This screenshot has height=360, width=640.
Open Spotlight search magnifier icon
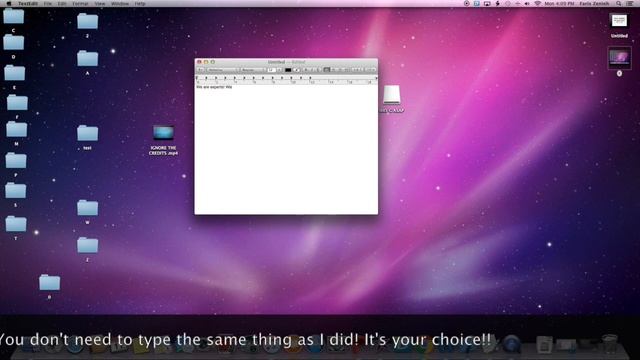618,3
